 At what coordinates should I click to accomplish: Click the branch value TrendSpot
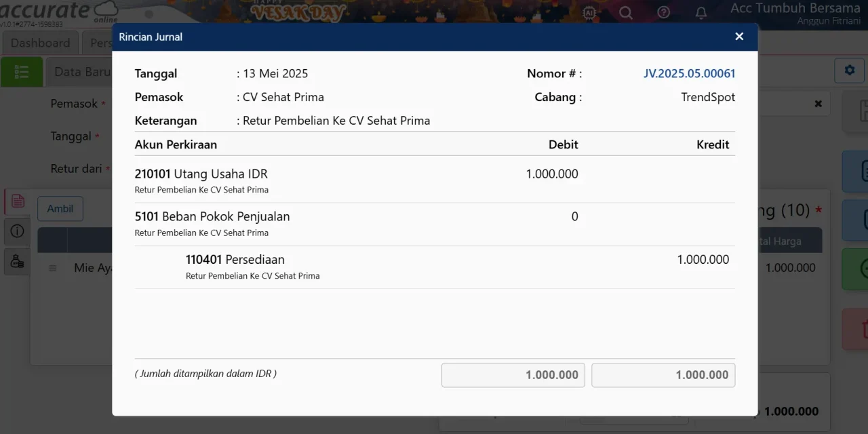708,97
